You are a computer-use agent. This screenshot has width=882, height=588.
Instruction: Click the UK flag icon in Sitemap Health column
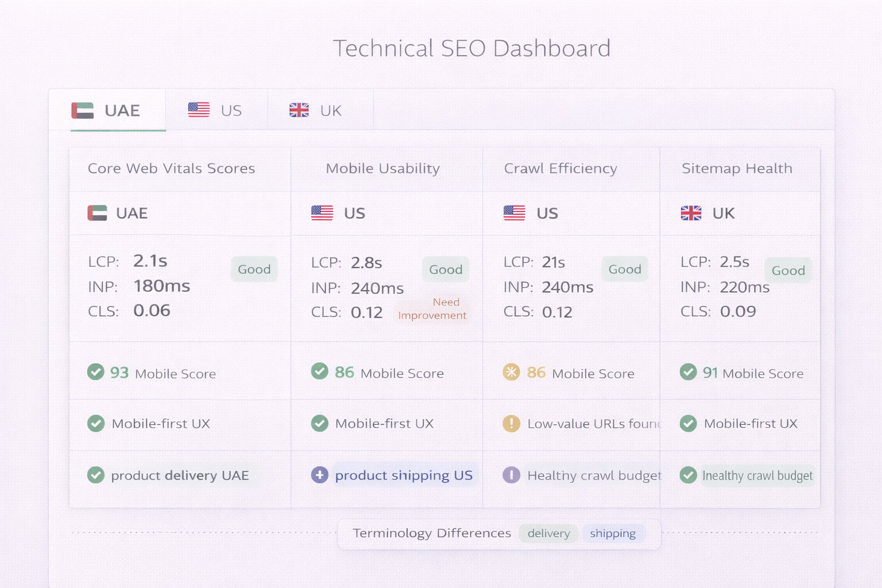pos(692,213)
